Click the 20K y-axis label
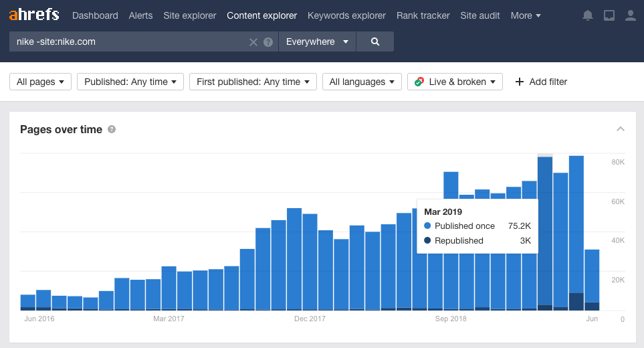 click(618, 280)
